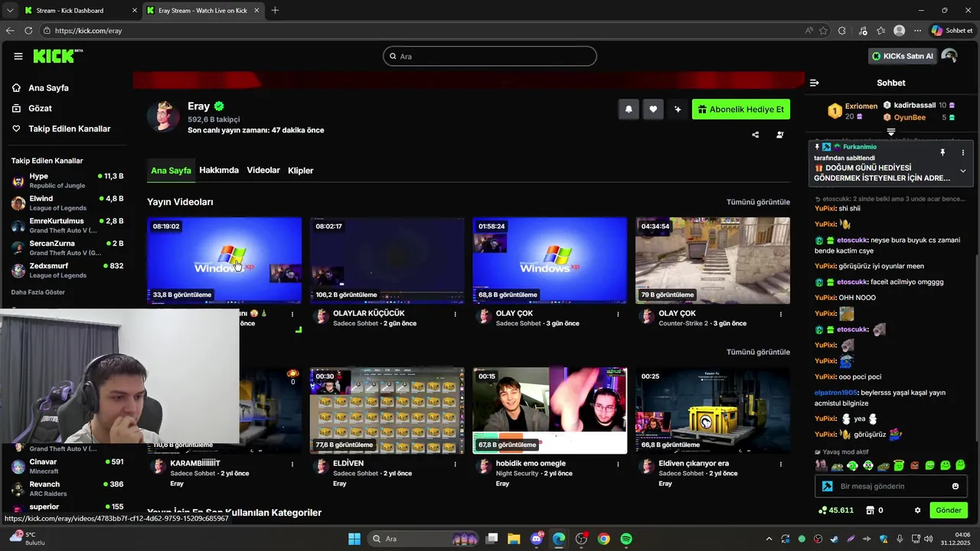Open the 08:02:17 OLAYLAR KÜÇÜCÜK video thumbnail
980x551 pixels.
(x=387, y=260)
